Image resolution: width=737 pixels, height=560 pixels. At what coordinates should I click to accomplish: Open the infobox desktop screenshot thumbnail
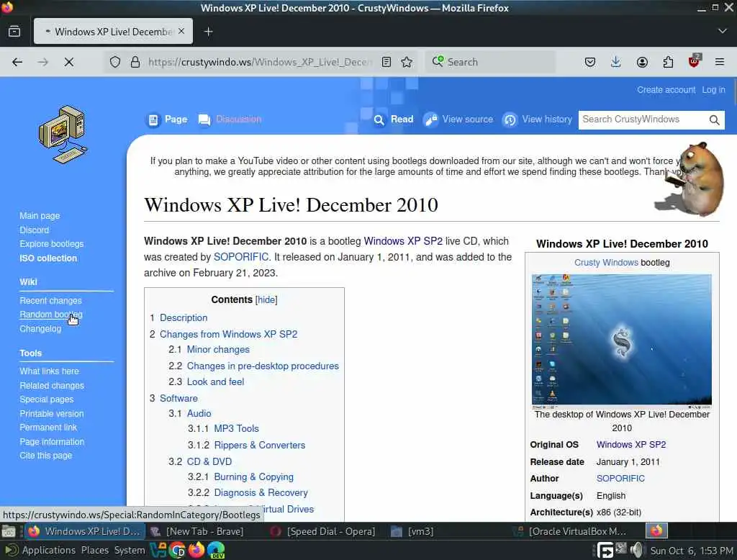(621, 340)
